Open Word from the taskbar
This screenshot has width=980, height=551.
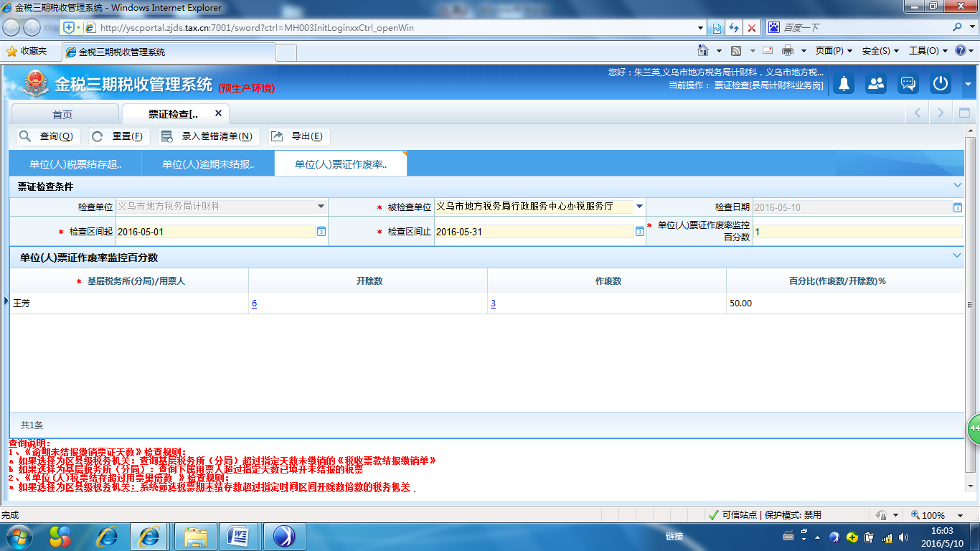click(x=237, y=537)
